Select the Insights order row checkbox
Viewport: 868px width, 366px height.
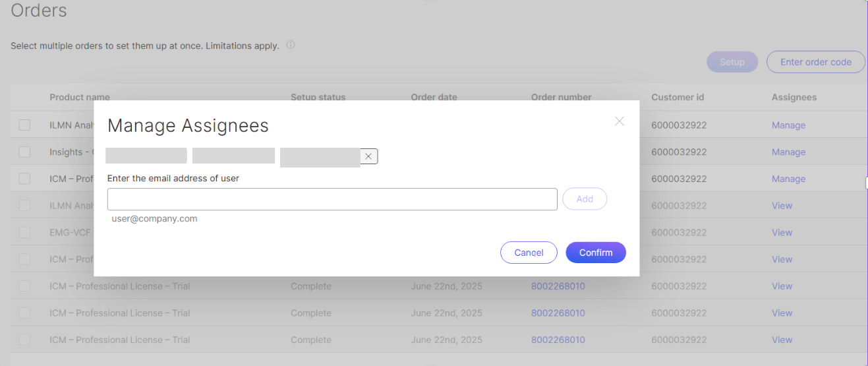[24, 152]
